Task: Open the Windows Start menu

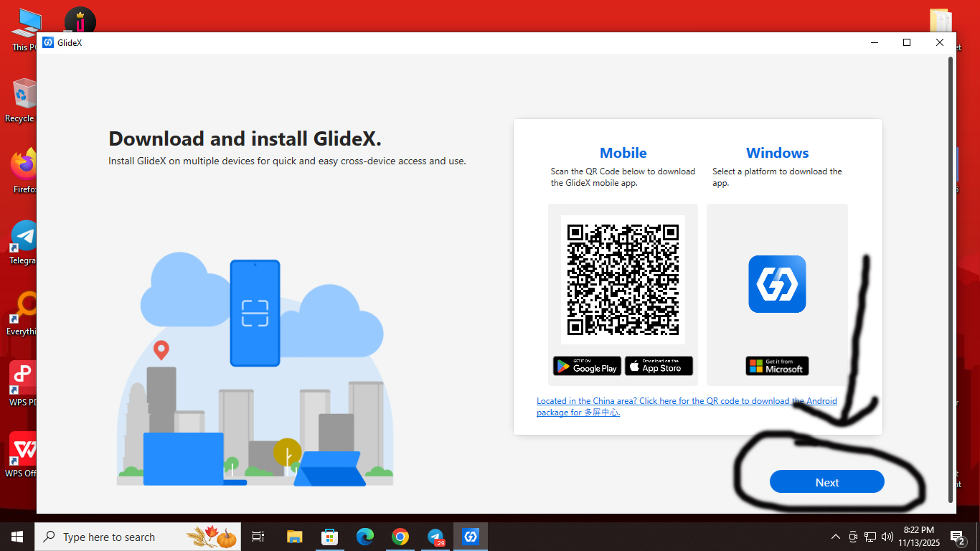Action: (x=17, y=537)
